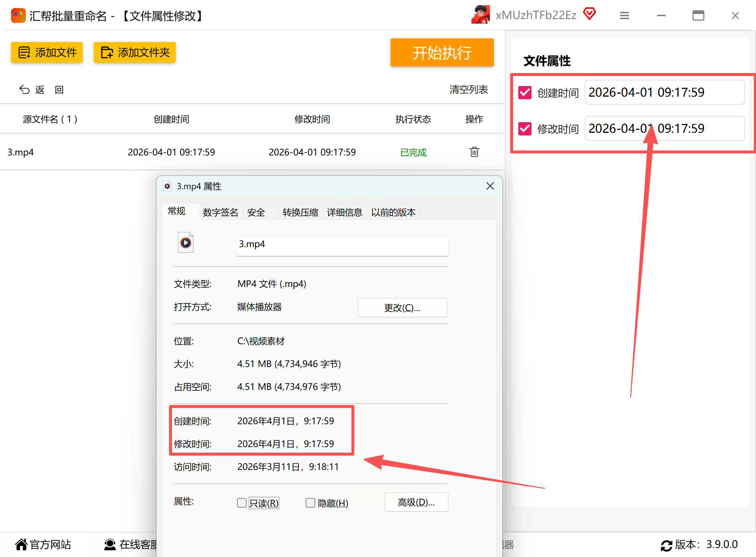The width and height of the screenshot is (756, 557).
Task: Click 清空列表 to clear list
Action: click(468, 90)
